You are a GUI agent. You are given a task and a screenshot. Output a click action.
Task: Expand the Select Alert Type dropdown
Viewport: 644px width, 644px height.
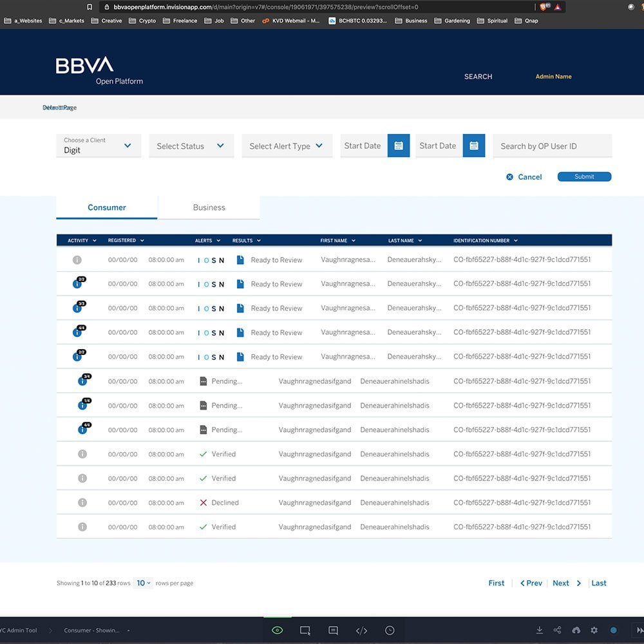[x=287, y=146]
